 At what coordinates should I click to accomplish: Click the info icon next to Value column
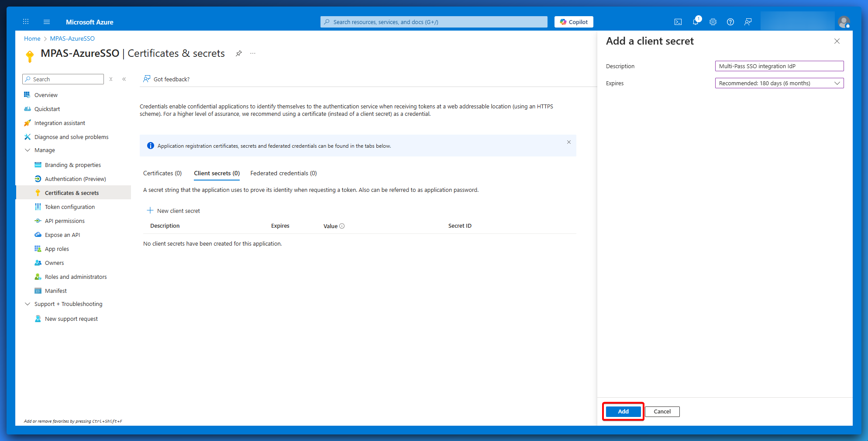pyautogui.click(x=342, y=226)
